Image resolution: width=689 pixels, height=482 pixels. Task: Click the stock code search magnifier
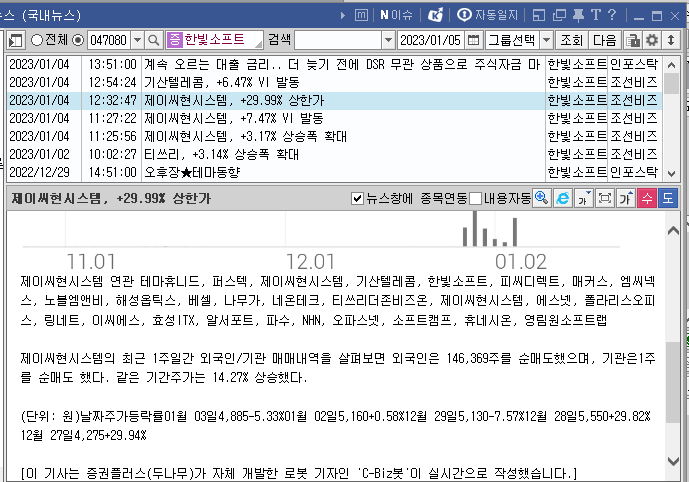pos(153,40)
